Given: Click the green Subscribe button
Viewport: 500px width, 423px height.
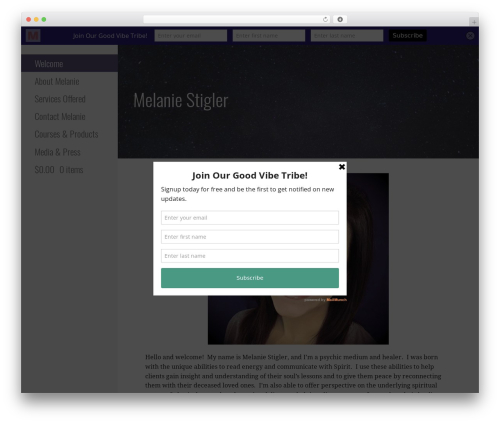Looking at the screenshot, I should click(x=250, y=278).
